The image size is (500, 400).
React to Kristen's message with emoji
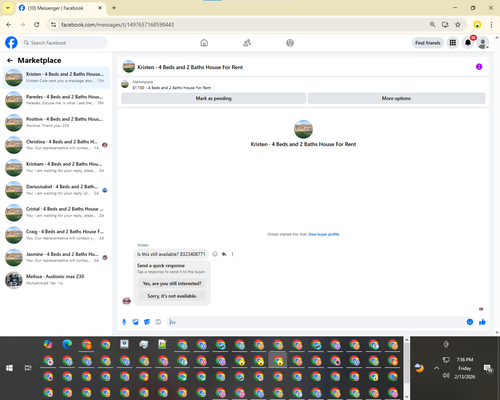click(x=215, y=254)
